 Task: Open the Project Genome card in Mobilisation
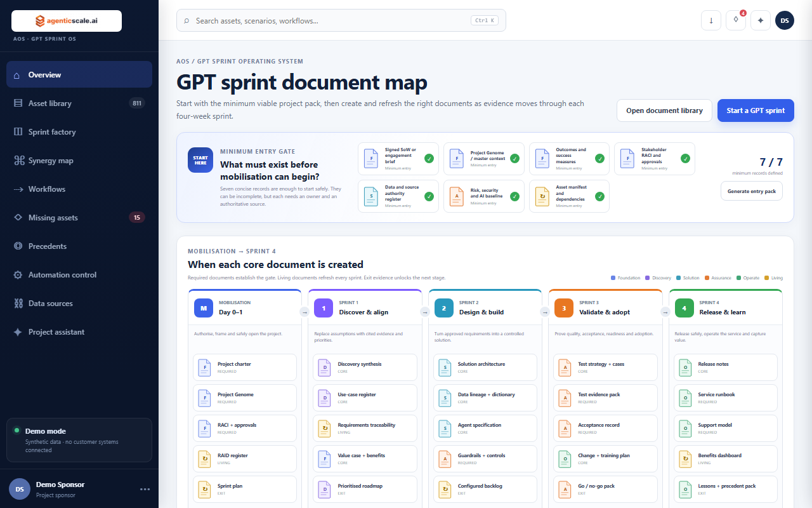pos(245,398)
